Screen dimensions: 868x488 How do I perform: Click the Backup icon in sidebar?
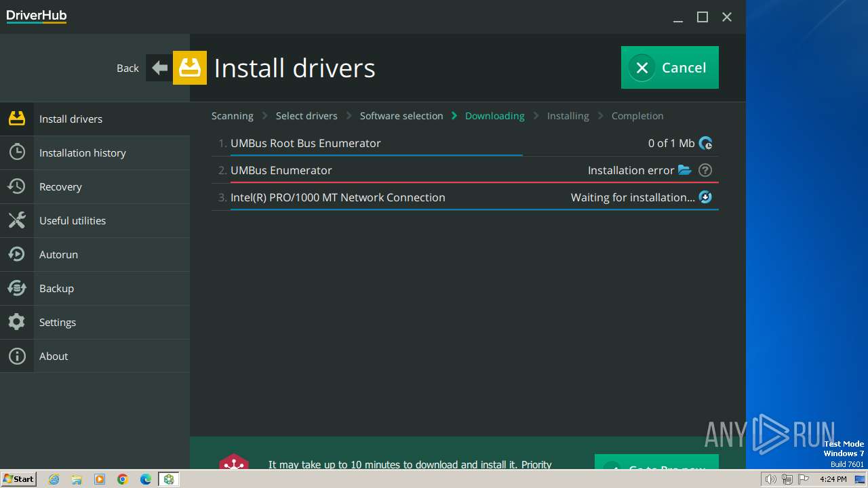[17, 288]
